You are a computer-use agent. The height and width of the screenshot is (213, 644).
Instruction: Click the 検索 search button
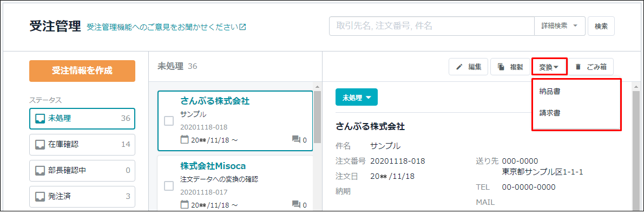coord(601,27)
